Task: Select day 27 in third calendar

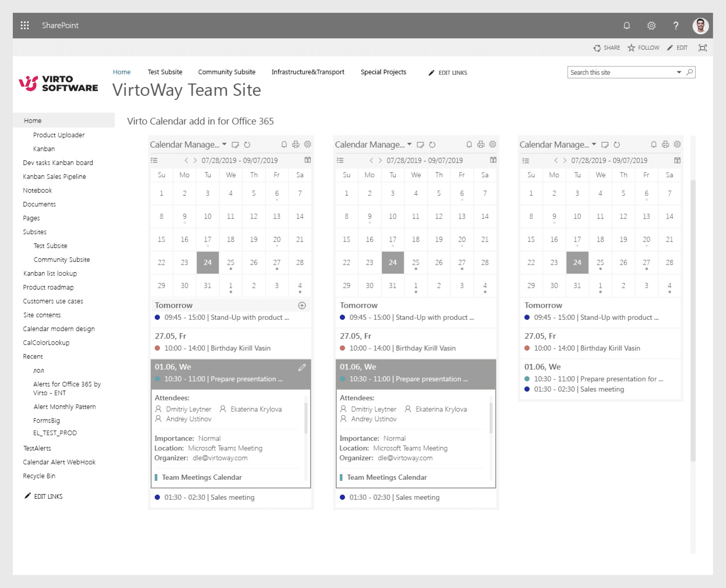Action: [647, 262]
